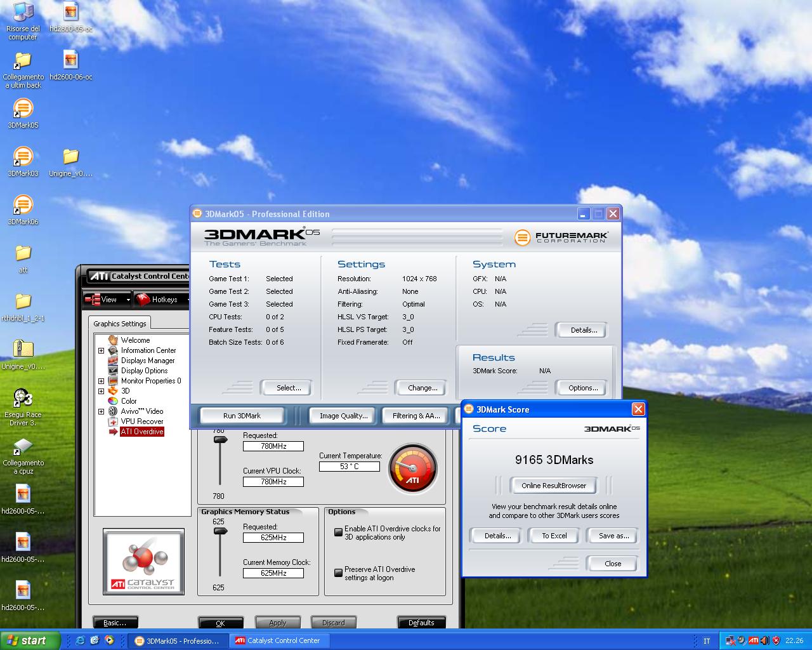Click Options... in Results section

583,388
